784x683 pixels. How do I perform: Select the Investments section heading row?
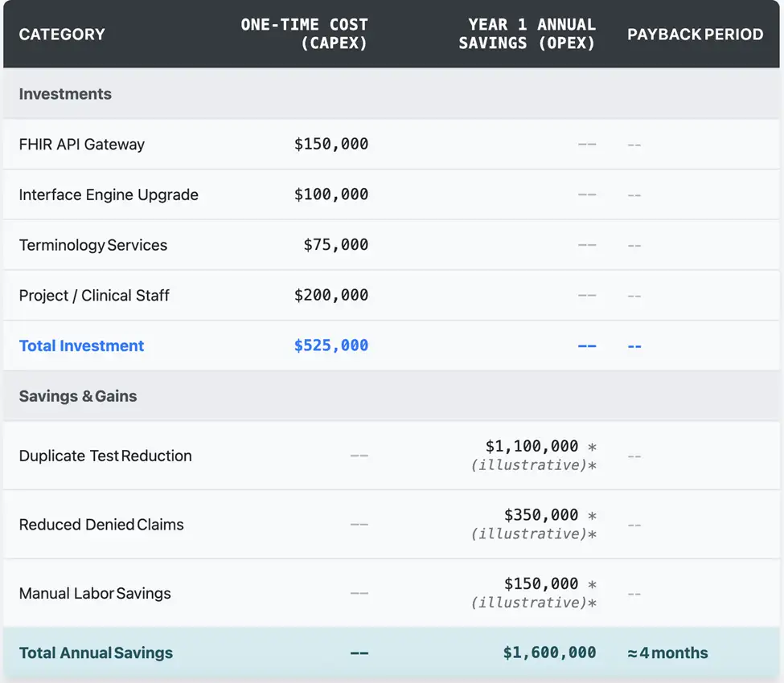pos(65,94)
